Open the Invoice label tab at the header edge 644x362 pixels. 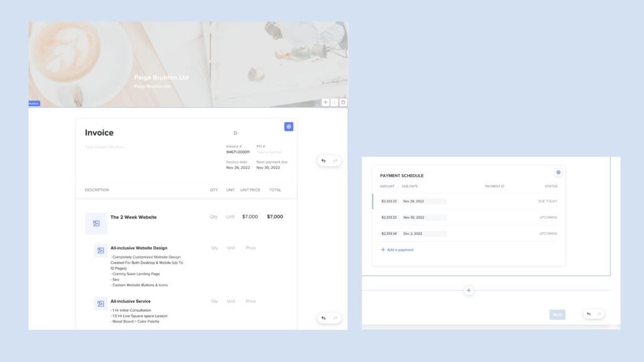[33, 103]
